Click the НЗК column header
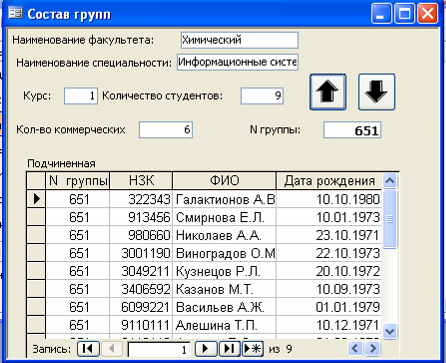The height and width of the screenshot is (363, 446). tap(141, 181)
